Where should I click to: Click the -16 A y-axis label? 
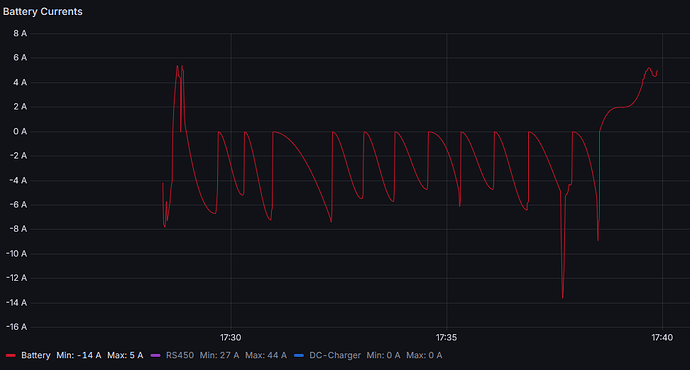point(16,327)
